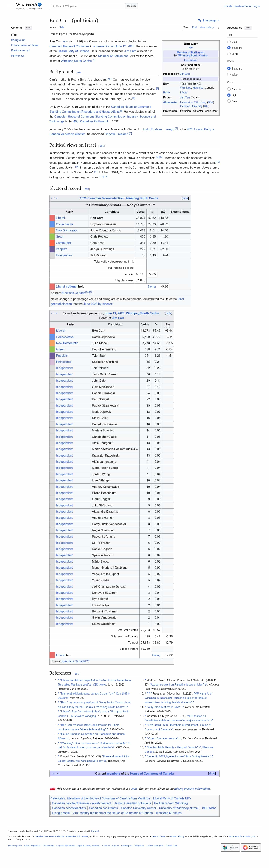
Task: Choose the Dark color theme
Action: click(x=229, y=101)
